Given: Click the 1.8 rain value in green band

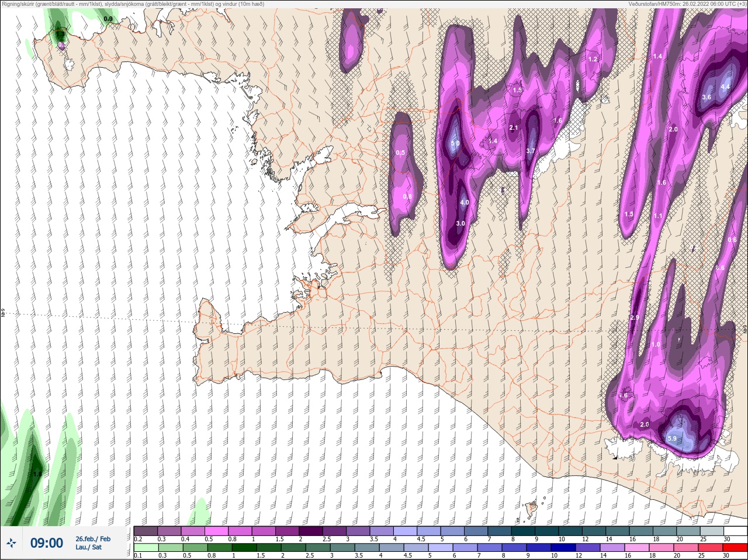Looking at the screenshot, I should pos(37,475).
